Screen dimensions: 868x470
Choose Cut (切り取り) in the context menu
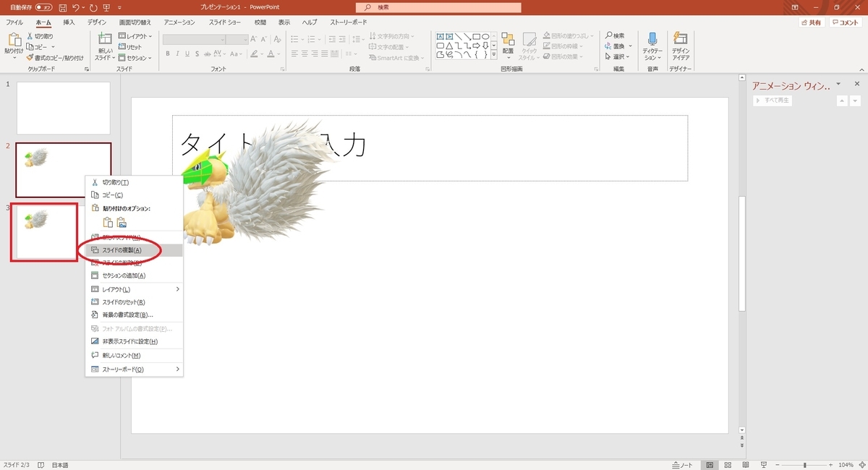click(x=134, y=182)
